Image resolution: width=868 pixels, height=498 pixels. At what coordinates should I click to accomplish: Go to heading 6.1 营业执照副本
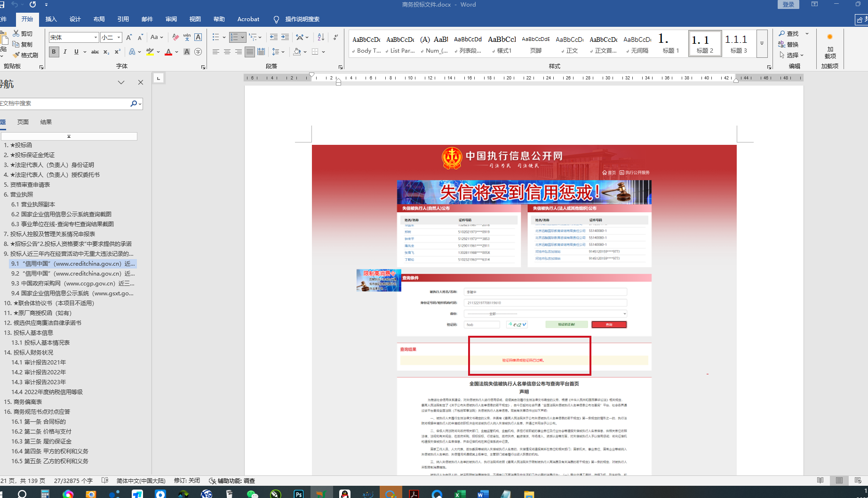[x=33, y=205]
